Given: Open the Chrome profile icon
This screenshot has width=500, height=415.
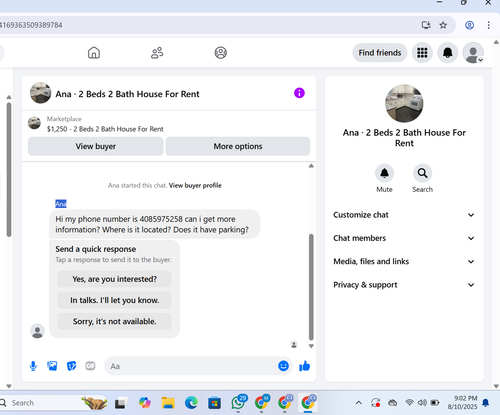Looking at the screenshot, I should tap(469, 25).
